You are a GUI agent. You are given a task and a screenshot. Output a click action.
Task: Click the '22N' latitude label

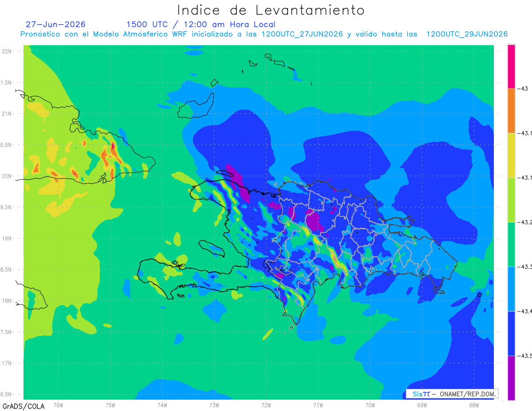8,51
